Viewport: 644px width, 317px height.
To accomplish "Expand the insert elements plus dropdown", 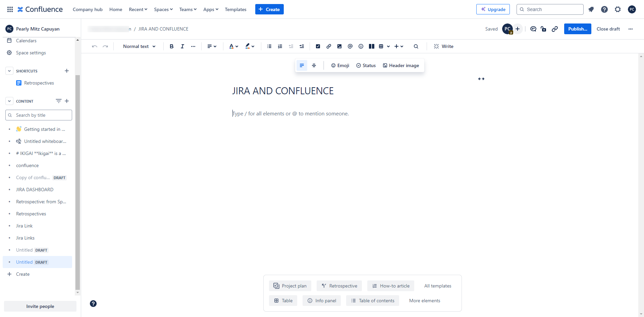I will pos(399,46).
